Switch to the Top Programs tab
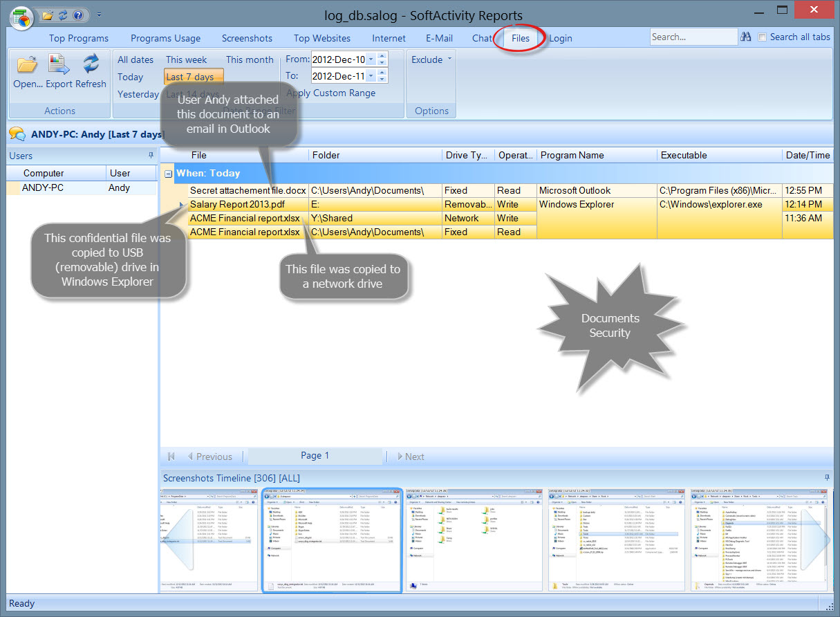Image resolution: width=840 pixels, height=617 pixels. 79,38
